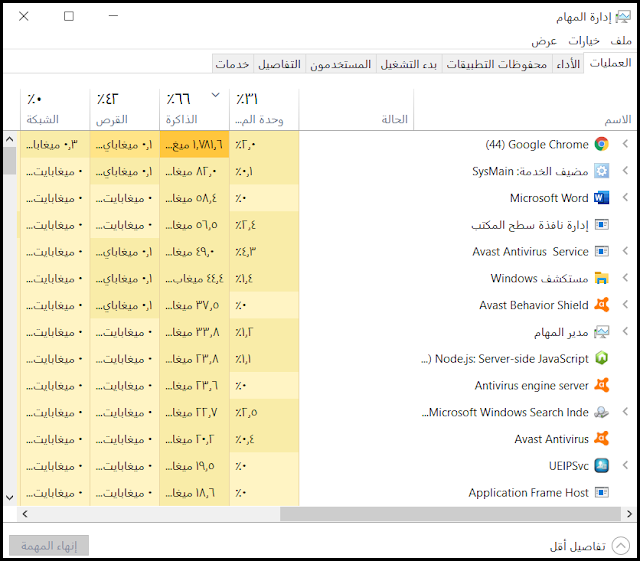640x561 pixels.
Task: Switch to the خدمات (Services) tab
Action: coord(232,64)
